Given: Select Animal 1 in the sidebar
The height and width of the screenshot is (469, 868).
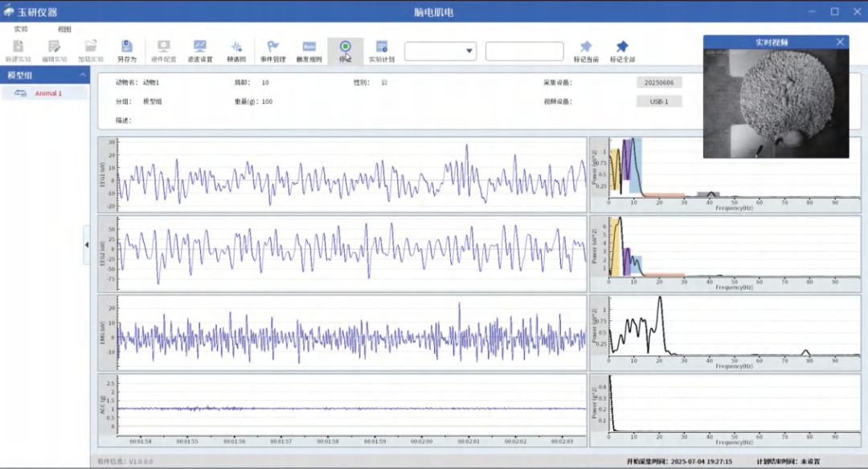Looking at the screenshot, I should (x=45, y=93).
